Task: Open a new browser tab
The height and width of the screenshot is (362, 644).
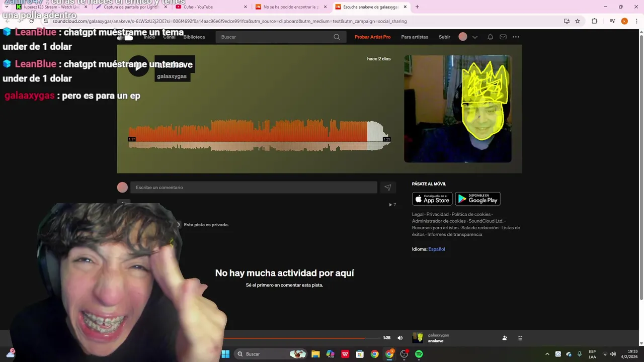Action: click(417, 7)
